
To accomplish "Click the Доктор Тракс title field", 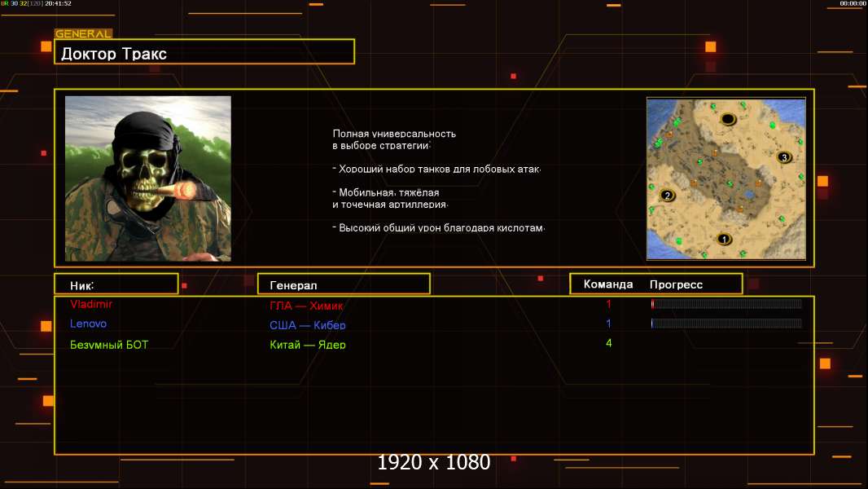I will coord(204,52).
